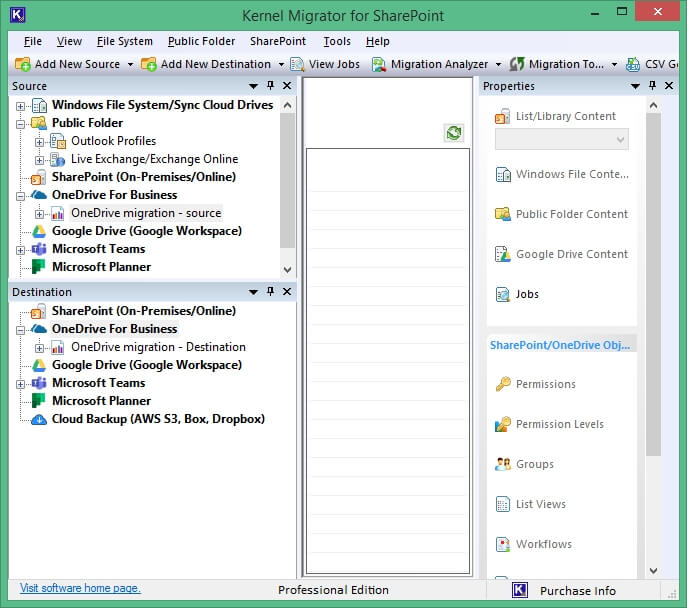Click the Migration To... toolbar icon
Image resolution: width=687 pixels, height=608 pixels.
coord(517,64)
